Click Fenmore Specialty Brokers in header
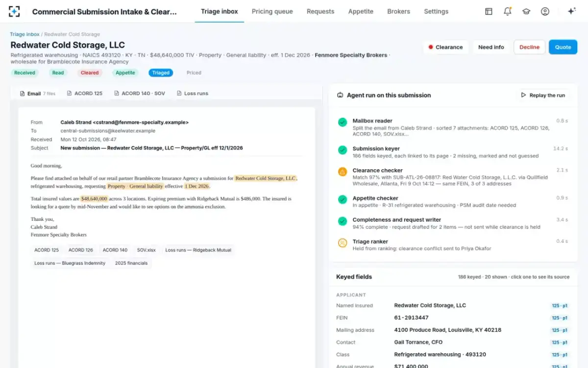Viewport: 588px width, 368px height. [351, 55]
